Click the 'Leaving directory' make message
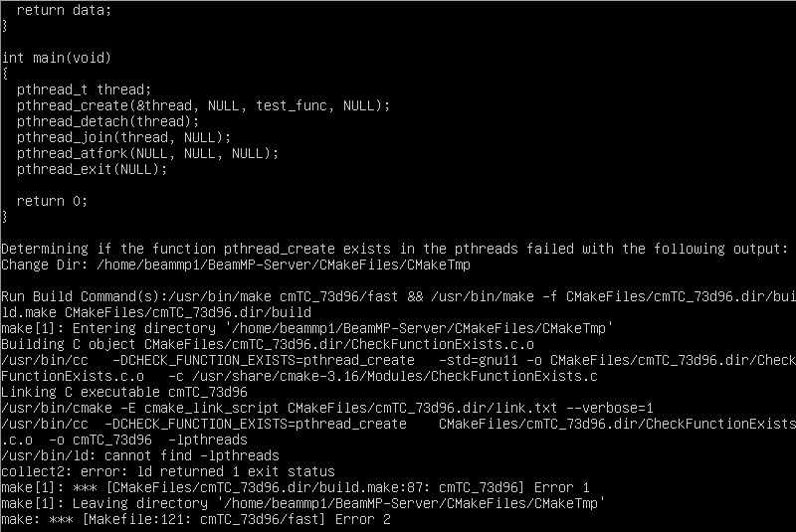 click(x=303, y=503)
